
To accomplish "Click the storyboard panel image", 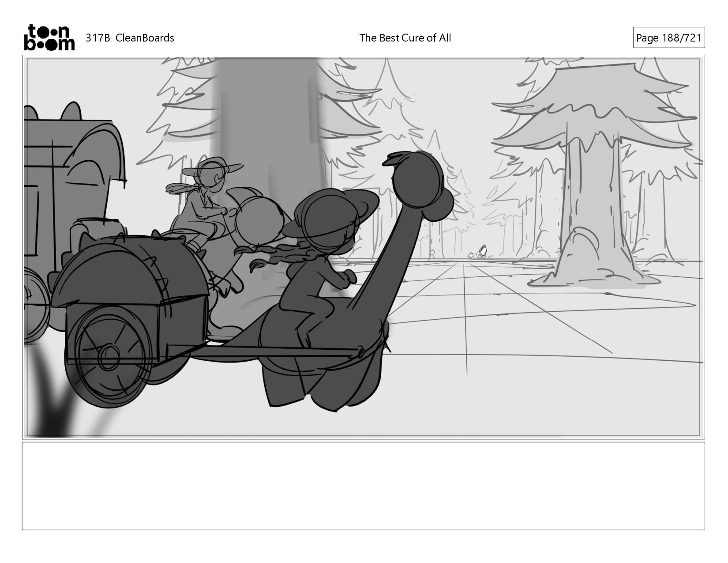I will click(x=363, y=247).
